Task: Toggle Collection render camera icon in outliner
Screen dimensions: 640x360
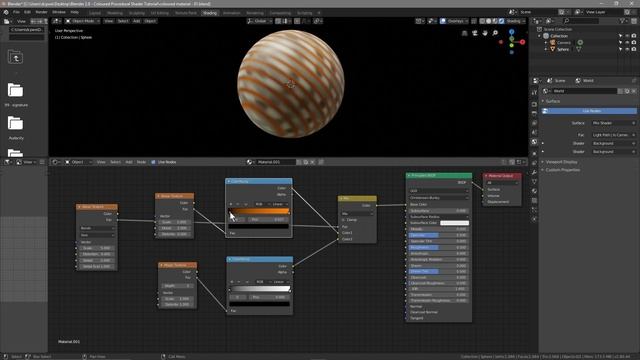Action: (634, 36)
